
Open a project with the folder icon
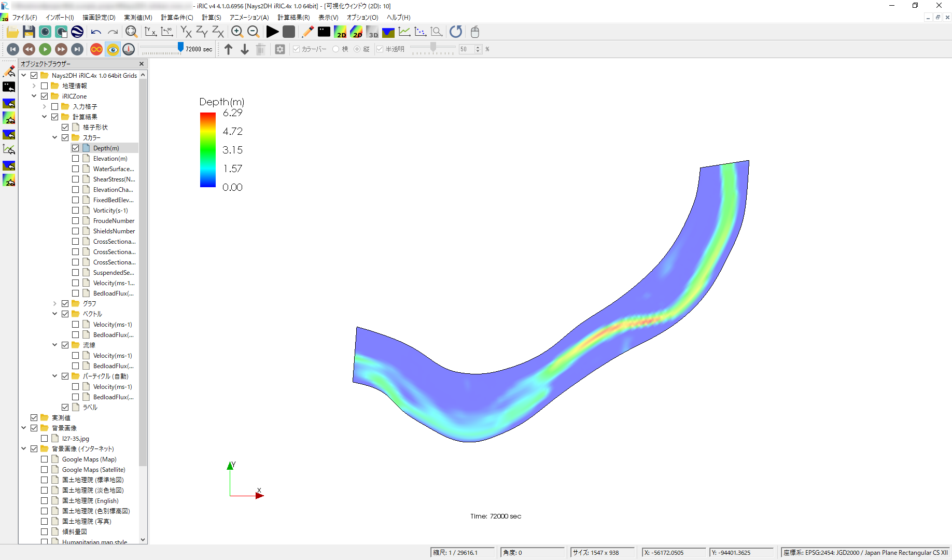click(x=12, y=32)
